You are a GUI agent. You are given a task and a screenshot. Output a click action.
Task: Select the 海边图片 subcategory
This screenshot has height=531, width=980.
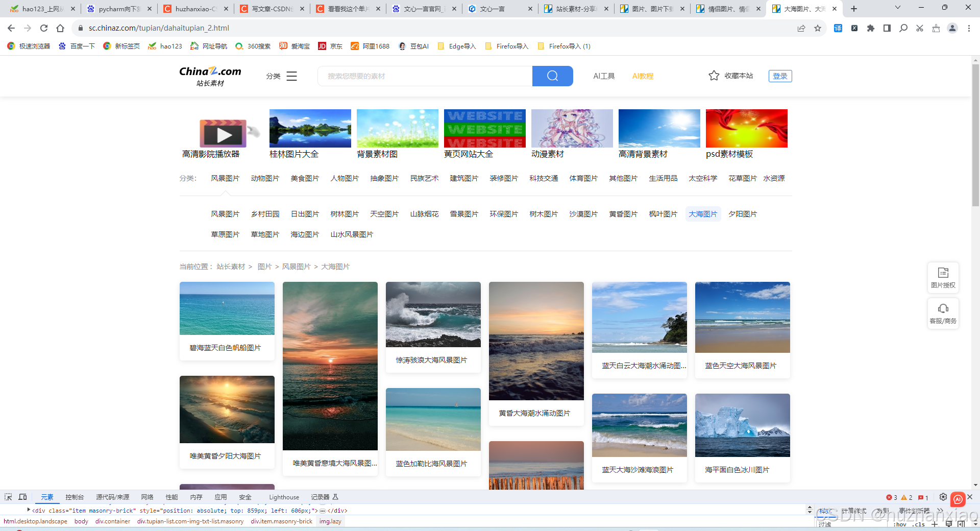tap(305, 234)
